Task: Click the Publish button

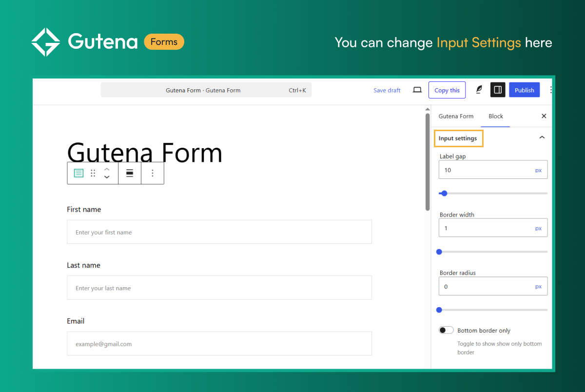Action: tap(524, 90)
